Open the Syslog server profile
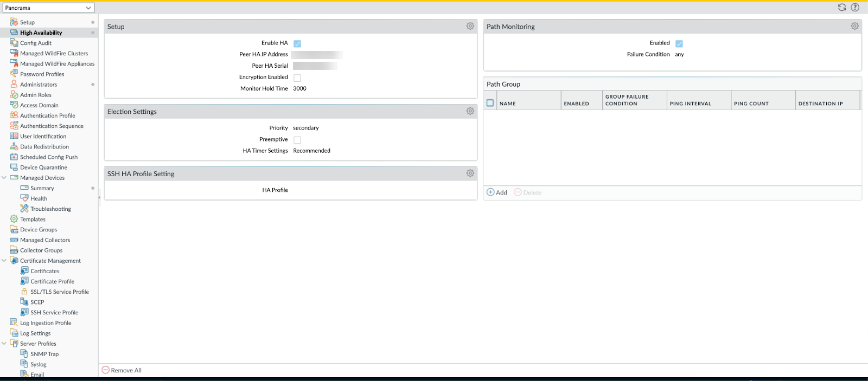Viewport: 868px width, 381px height. click(x=39, y=364)
